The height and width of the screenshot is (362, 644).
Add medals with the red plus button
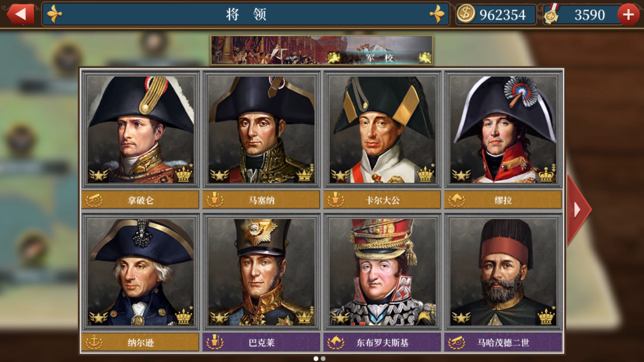pos(628,15)
